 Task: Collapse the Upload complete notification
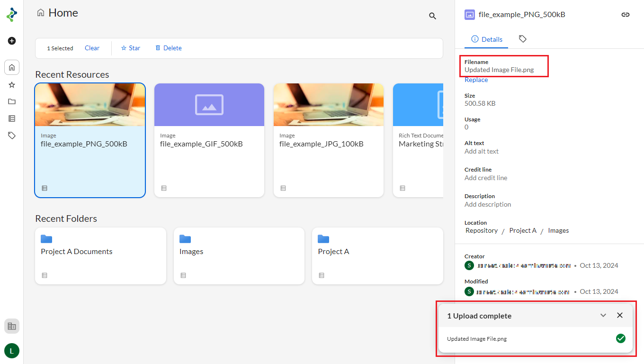point(603,316)
